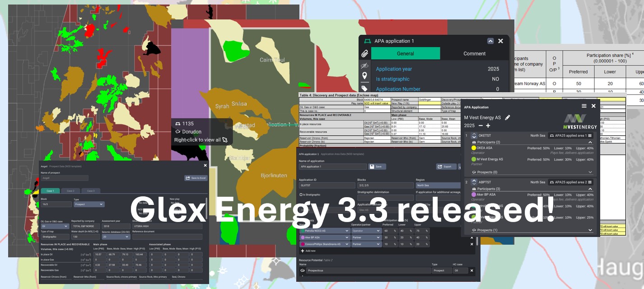Click Name of application input field
The width and height of the screenshot is (644, 289).
click(332, 166)
